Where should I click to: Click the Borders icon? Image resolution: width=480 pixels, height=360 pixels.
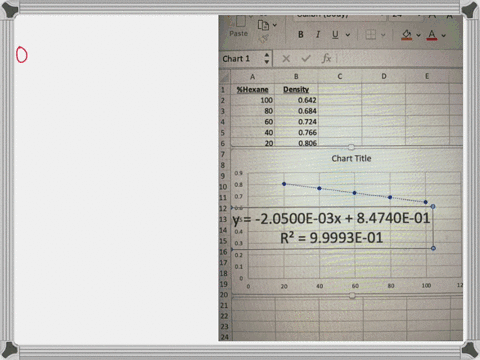(371, 35)
